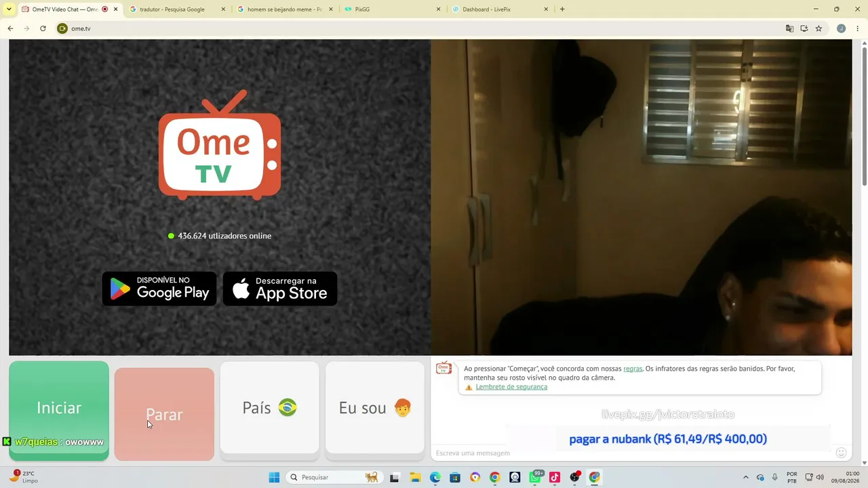The width and height of the screenshot is (868, 488).
Task: Click the Google Play download badge
Action: pos(159,289)
